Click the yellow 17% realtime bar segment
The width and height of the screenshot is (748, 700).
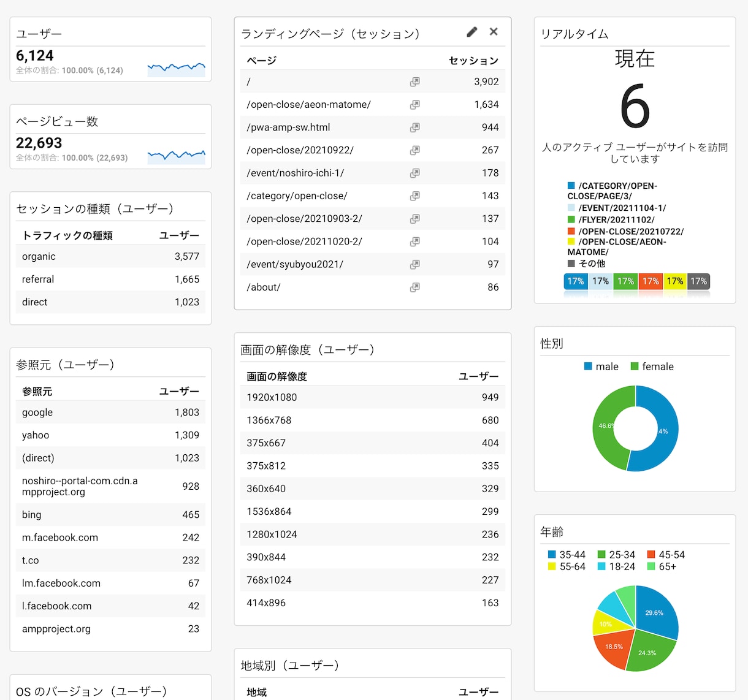tap(675, 281)
